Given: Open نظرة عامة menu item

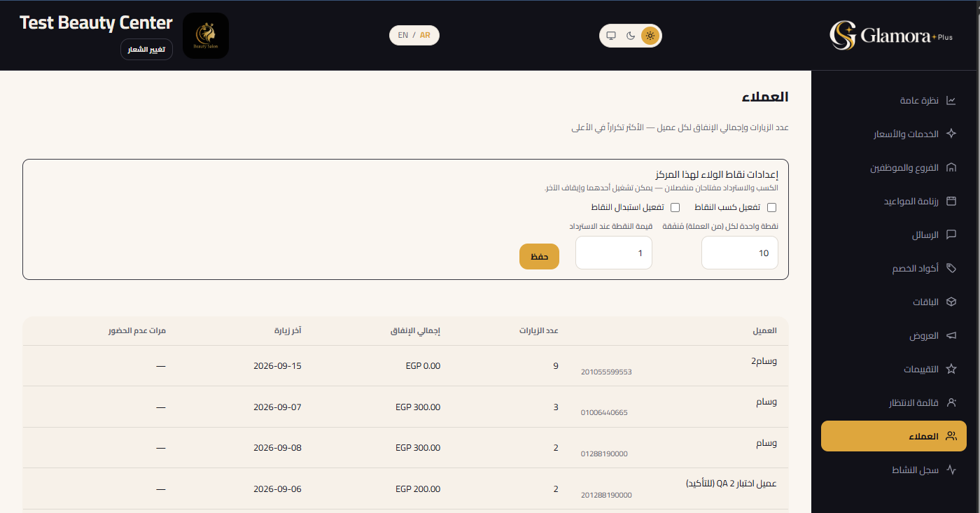Looking at the screenshot, I should [x=893, y=101].
